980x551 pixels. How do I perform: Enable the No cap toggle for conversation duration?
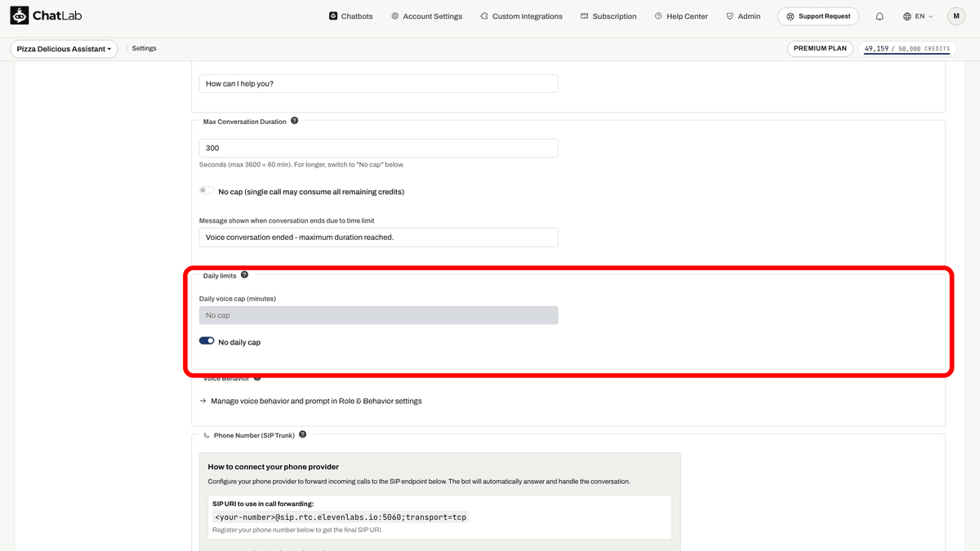(x=207, y=191)
